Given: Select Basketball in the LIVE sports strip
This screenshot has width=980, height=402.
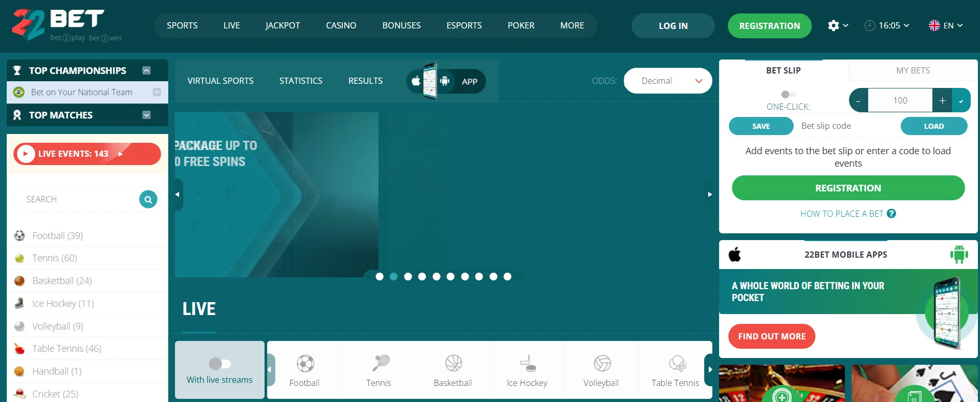Looking at the screenshot, I should (453, 370).
